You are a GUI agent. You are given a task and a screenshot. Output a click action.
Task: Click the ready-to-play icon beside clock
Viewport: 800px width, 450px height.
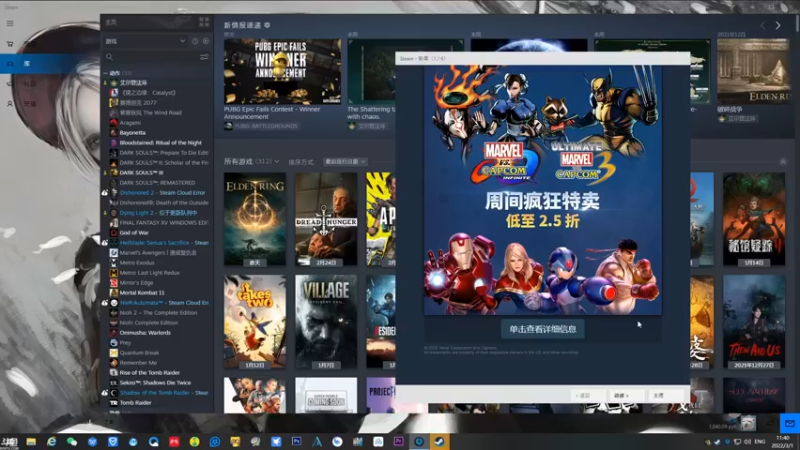tap(206, 41)
